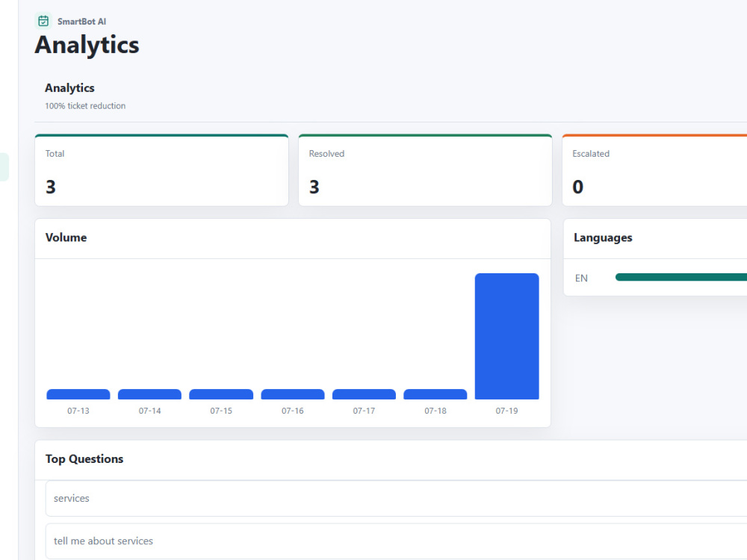Select the "services" top question row
747x560 pixels.
pyautogui.click(x=396, y=498)
